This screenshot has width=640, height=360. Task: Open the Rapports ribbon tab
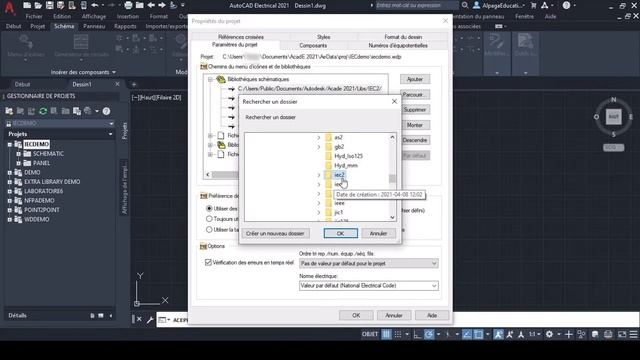[x=125, y=26]
